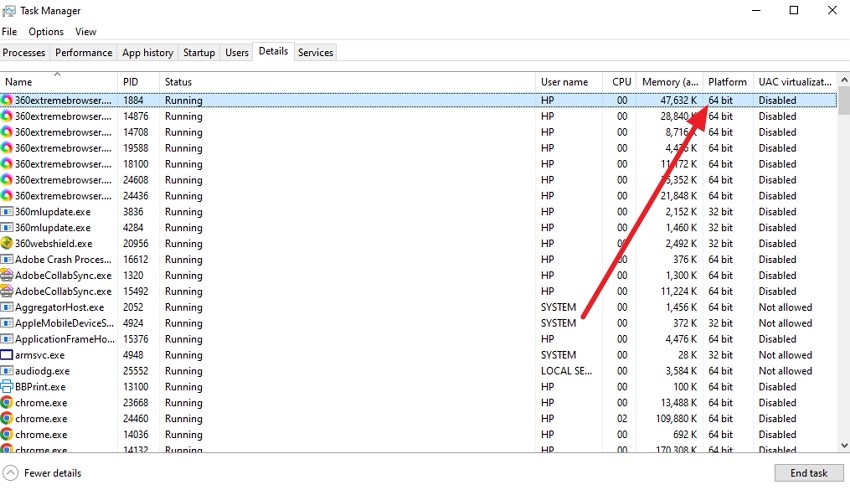Click the 47,632 K memory value

pos(679,100)
